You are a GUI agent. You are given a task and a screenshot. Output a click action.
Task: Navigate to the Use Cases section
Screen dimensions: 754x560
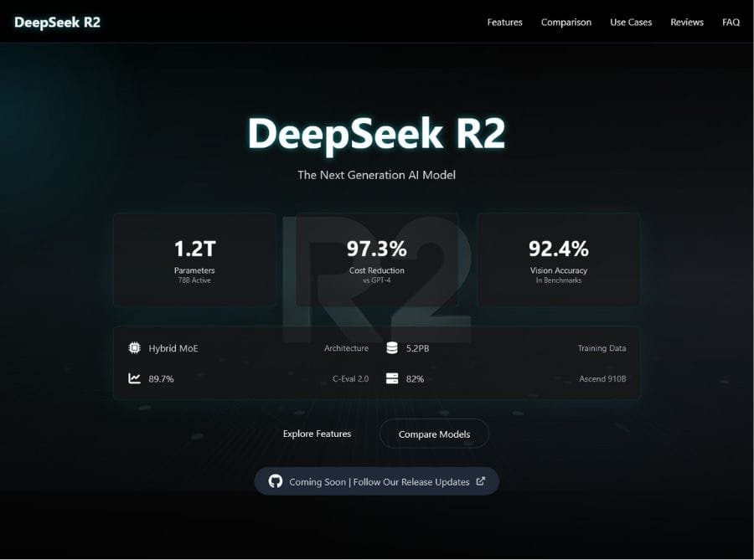pyautogui.click(x=630, y=23)
